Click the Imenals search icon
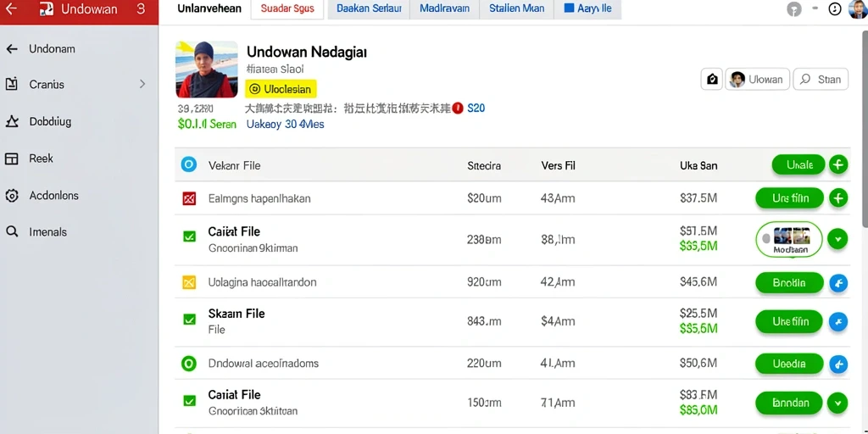 12,232
